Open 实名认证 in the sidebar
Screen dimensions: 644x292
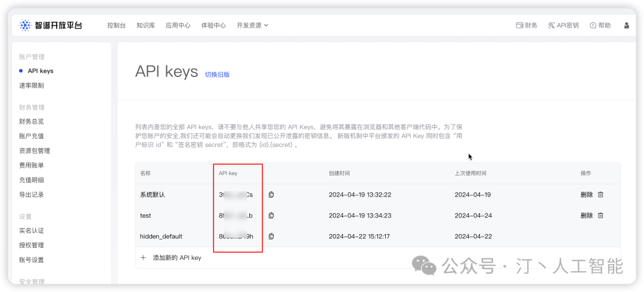pyautogui.click(x=31, y=230)
